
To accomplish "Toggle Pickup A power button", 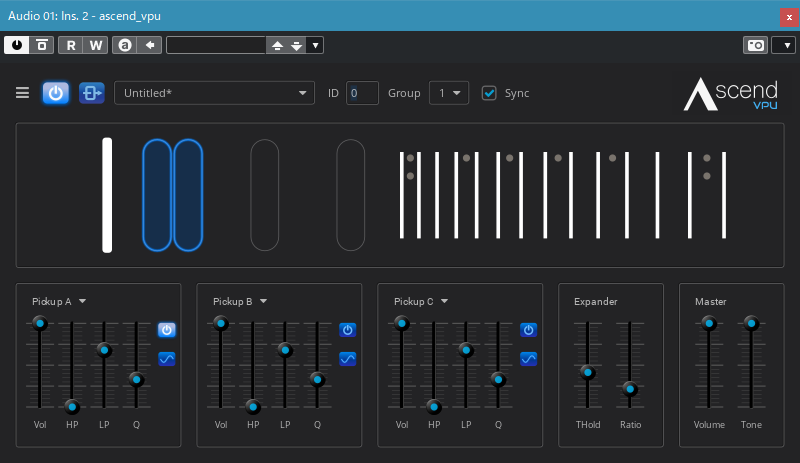I will pyautogui.click(x=166, y=330).
